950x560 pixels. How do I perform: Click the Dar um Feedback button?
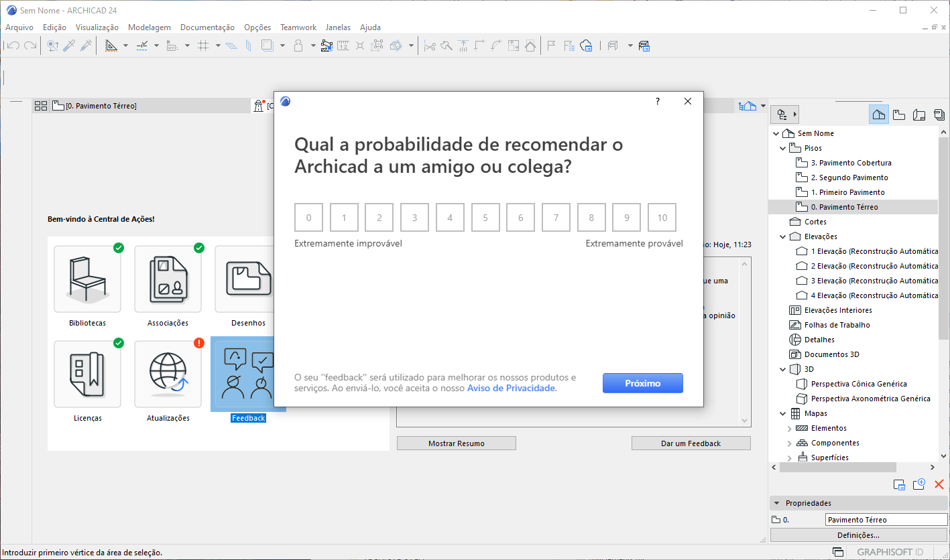[x=691, y=443]
